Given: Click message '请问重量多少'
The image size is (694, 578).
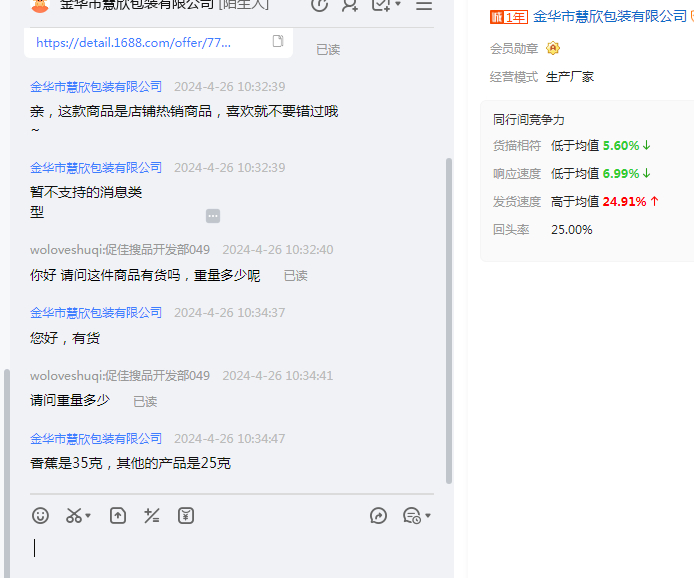Looking at the screenshot, I should [x=70, y=400].
